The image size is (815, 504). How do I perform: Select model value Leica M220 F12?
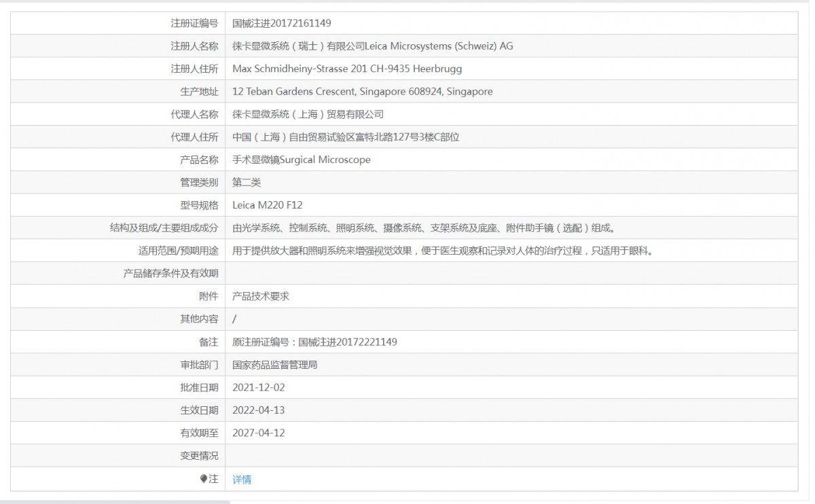[x=268, y=205]
